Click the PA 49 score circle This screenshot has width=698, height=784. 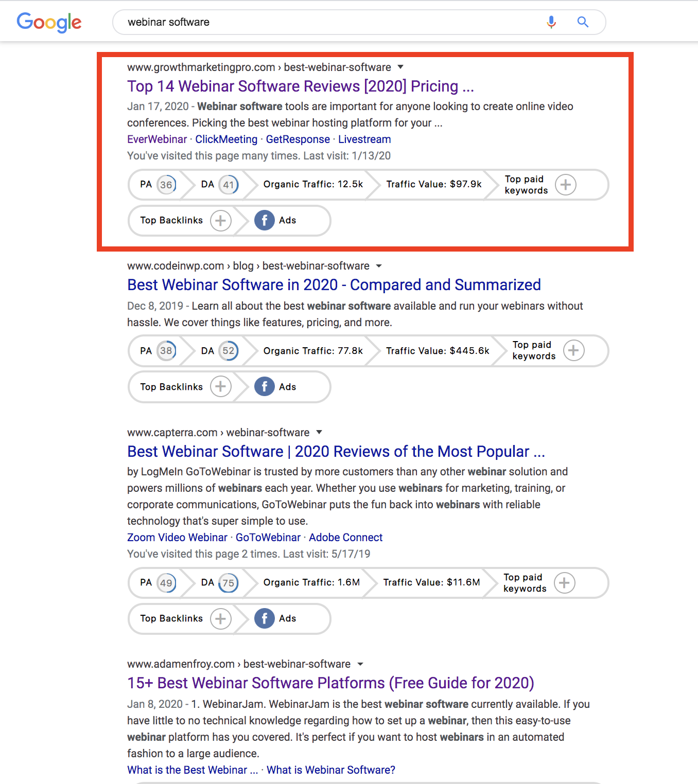166,583
